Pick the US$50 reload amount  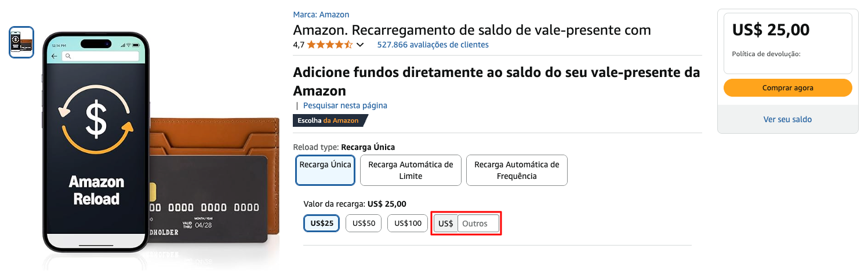364,224
